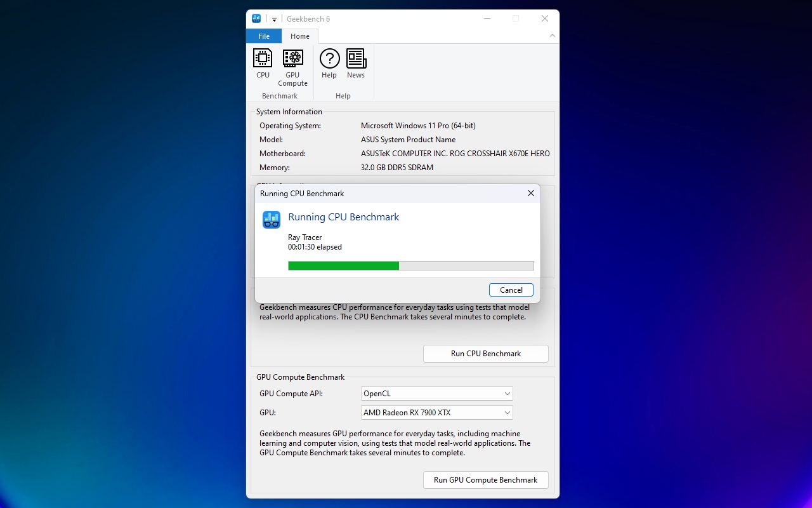Open the Help ribbon icon

click(x=329, y=64)
